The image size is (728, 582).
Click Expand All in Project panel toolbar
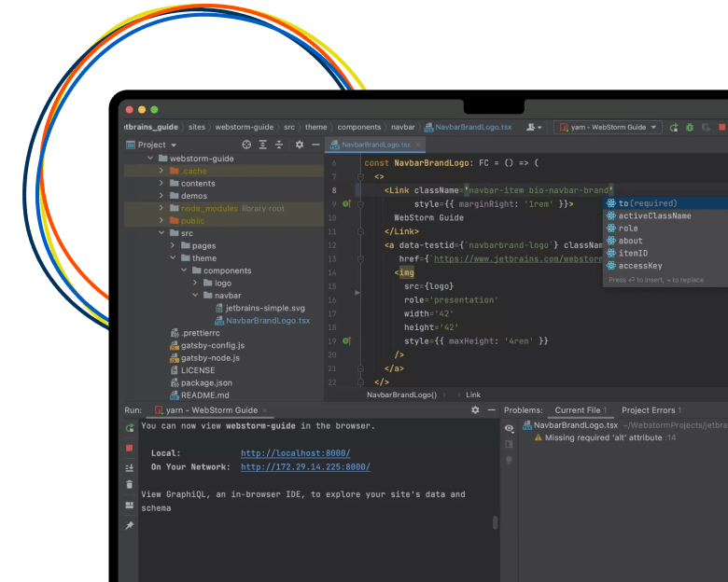tap(263, 145)
